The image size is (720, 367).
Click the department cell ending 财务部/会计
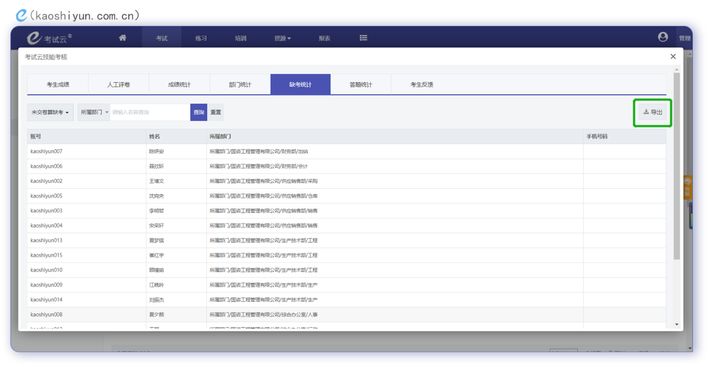click(x=395, y=166)
